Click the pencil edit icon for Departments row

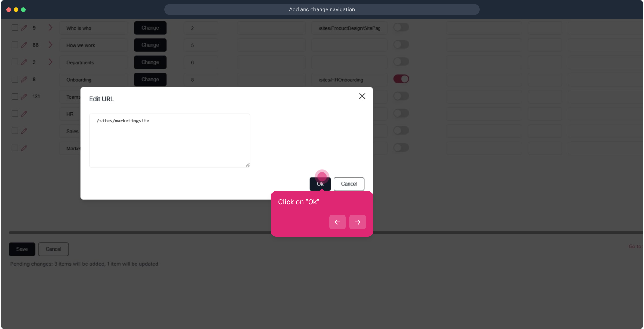24,62
